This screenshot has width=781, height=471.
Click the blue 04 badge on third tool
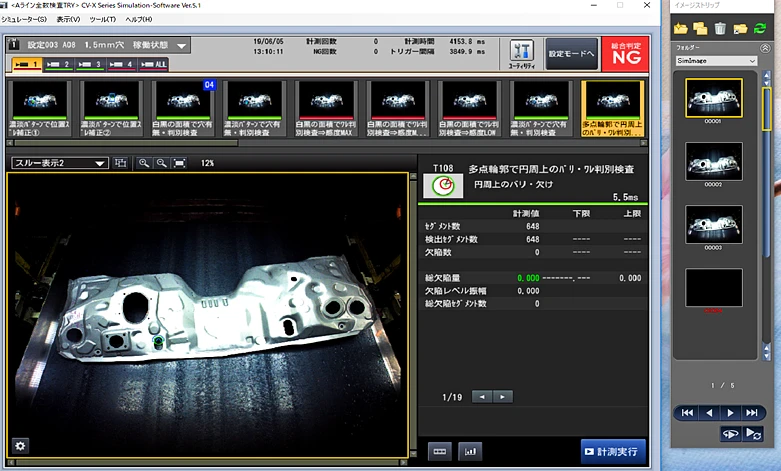click(x=209, y=85)
